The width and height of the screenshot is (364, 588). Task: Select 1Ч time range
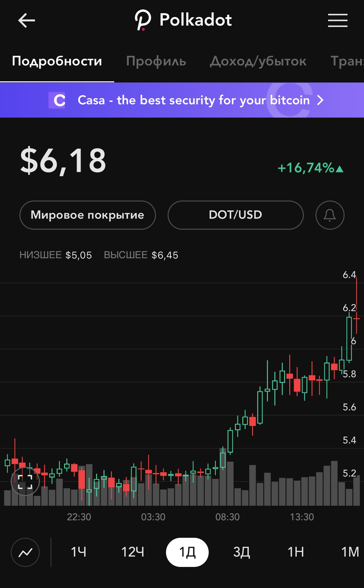click(x=79, y=552)
